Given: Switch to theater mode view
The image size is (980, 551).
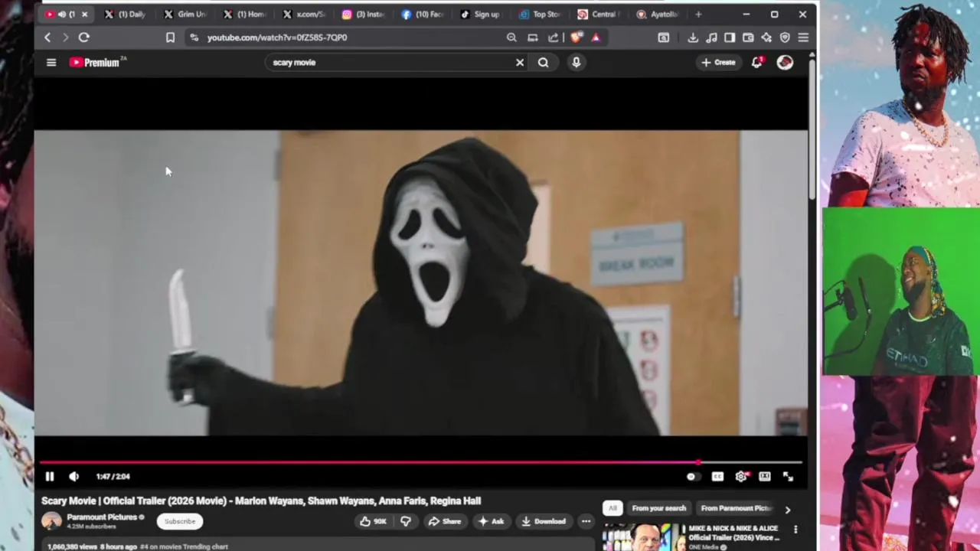Looking at the screenshot, I should tap(765, 477).
